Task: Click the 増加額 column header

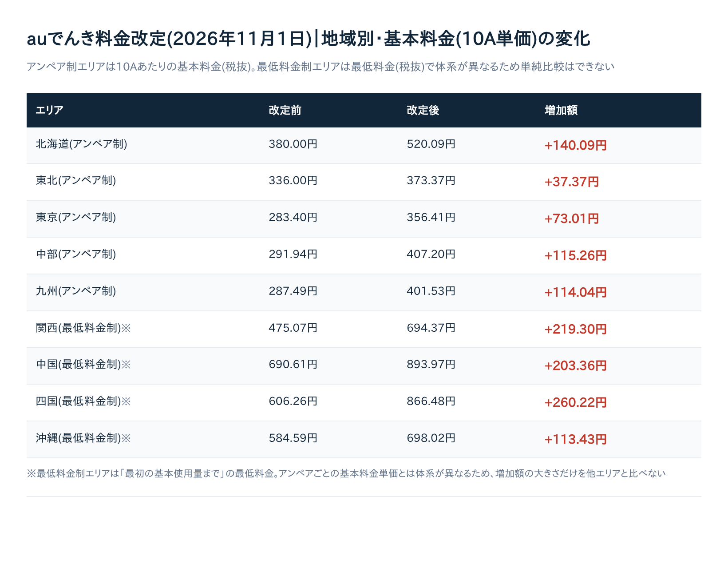Action: pyautogui.click(x=561, y=110)
